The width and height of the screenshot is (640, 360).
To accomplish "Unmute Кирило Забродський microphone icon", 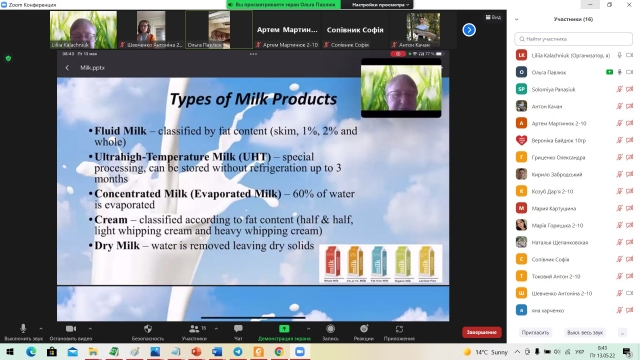I will click(x=619, y=174).
